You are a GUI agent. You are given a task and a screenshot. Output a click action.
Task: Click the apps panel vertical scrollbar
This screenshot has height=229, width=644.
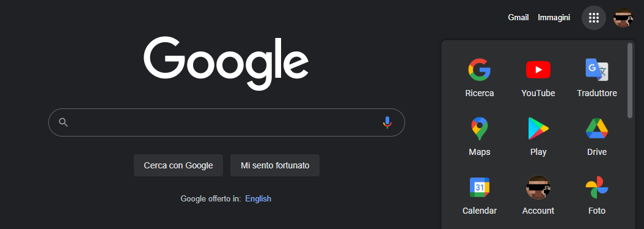pyautogui.click(x=629, y=80)
